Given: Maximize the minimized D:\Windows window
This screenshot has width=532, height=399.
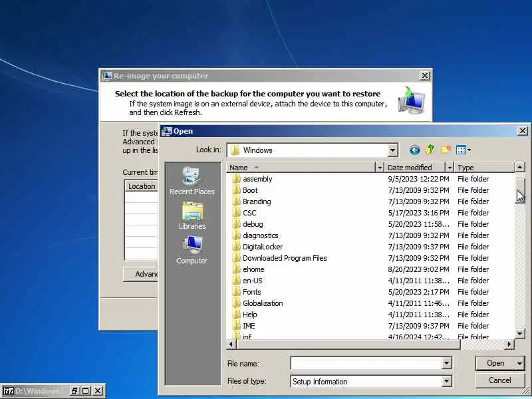Looking at the screenshot, I should click(86, 391).
